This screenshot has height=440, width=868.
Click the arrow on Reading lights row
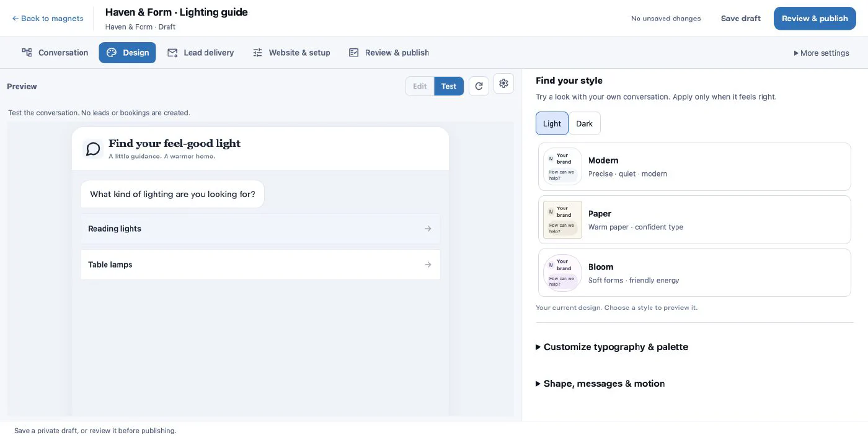coord(428,229)
